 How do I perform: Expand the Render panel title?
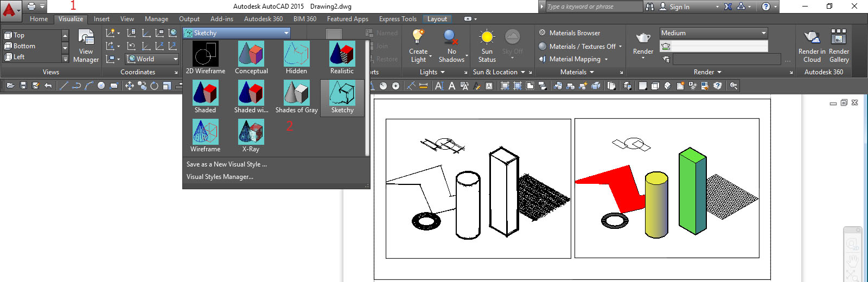(707, 72)
